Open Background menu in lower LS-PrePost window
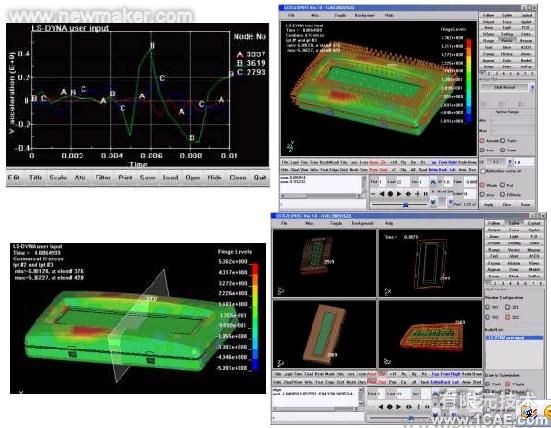551x428 pixels. [x=362, y=223]
